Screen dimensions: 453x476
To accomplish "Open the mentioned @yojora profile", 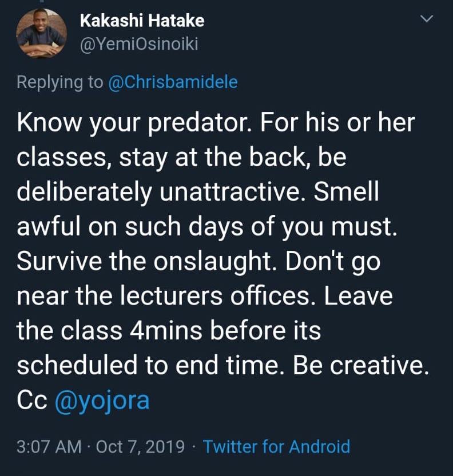I will pyautogui.click(x=102, y=401).
